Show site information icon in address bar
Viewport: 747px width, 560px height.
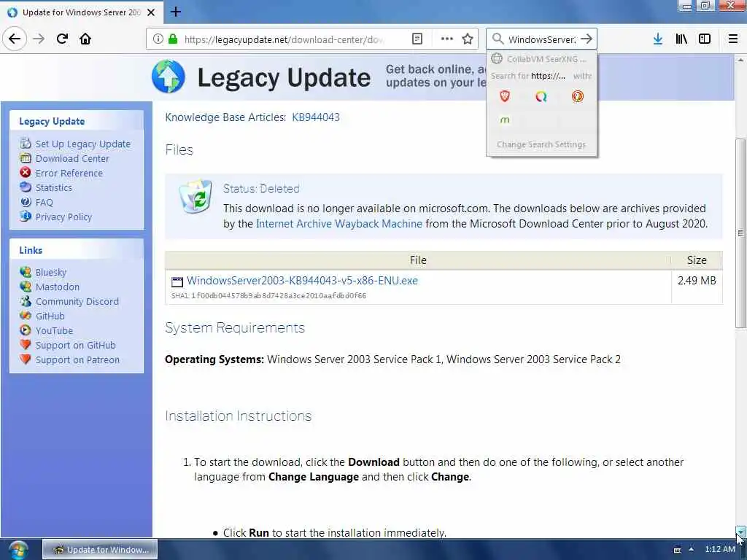tap(158, 39)
